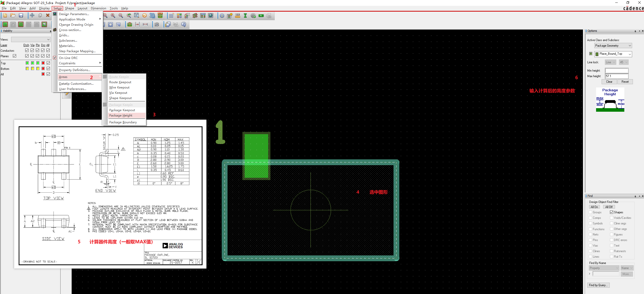Refresh the display with orange circle icon

tap(145, 16)
